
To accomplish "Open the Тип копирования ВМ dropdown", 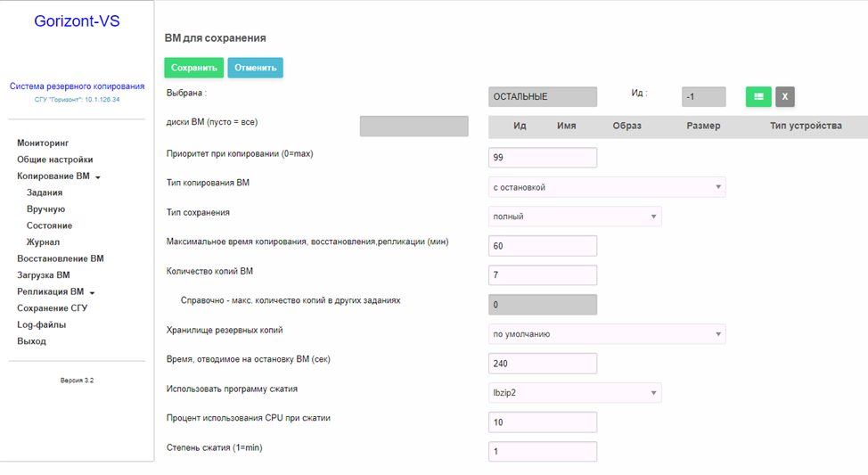I will pyautogui.click(x=607, y=187).
